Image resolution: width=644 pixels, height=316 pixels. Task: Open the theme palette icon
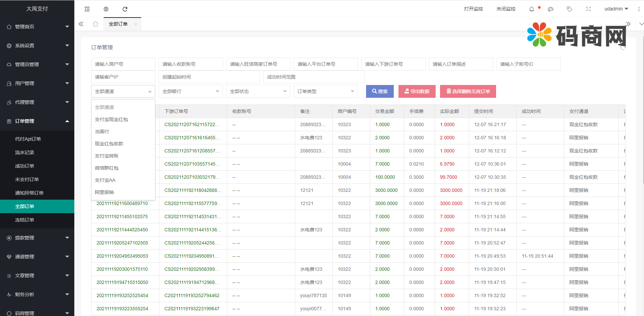550,9
